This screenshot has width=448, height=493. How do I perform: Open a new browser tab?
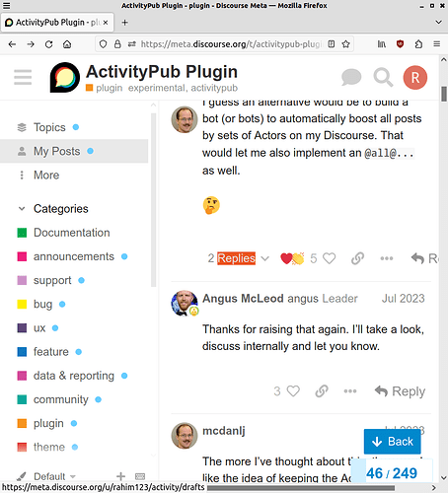point(124,23)
